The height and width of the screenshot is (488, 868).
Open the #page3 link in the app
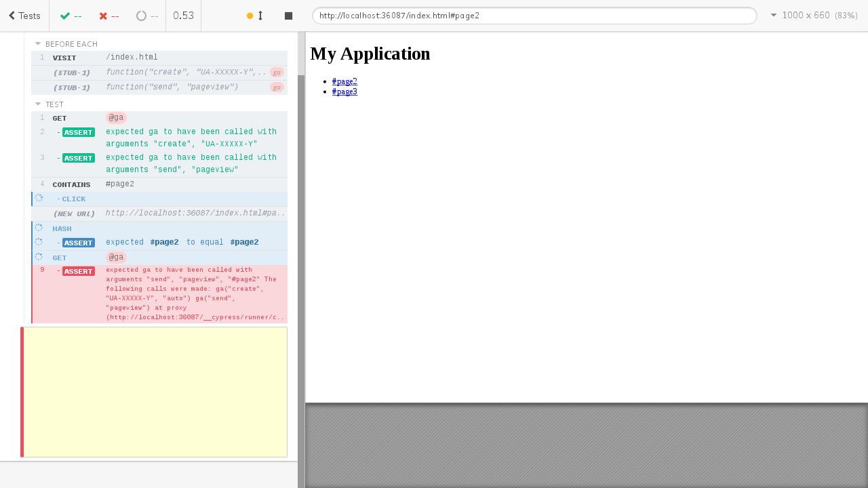tap(344, 91)
